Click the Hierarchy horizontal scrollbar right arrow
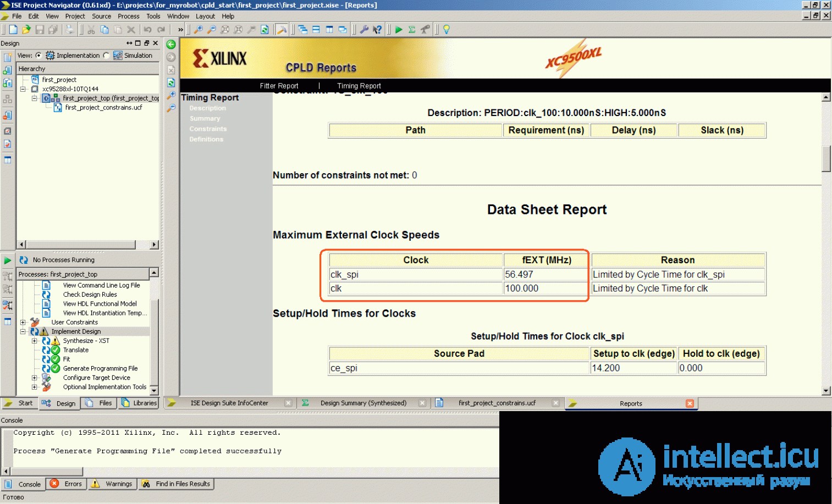The height and width of the screenshot is (504, 832). coord(154,245)
